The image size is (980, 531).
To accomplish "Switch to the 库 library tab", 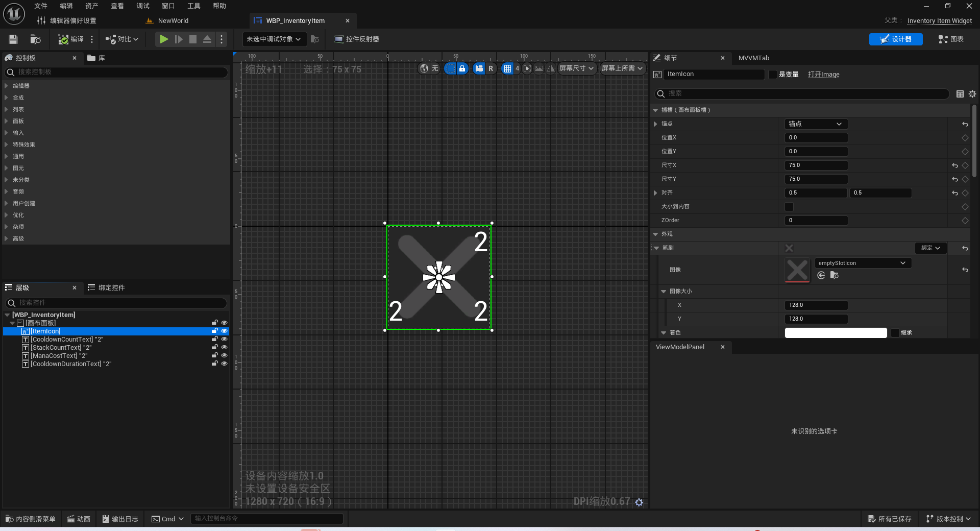I will (96, 58).
